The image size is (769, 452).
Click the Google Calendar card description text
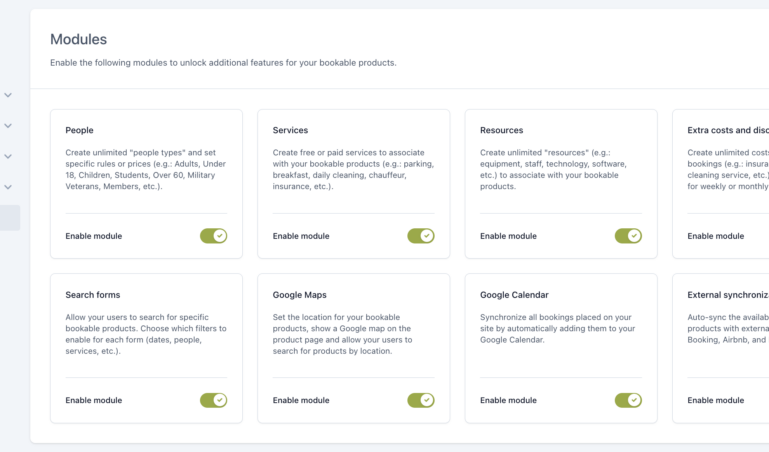pyautogui.click(x=557, y=328)
